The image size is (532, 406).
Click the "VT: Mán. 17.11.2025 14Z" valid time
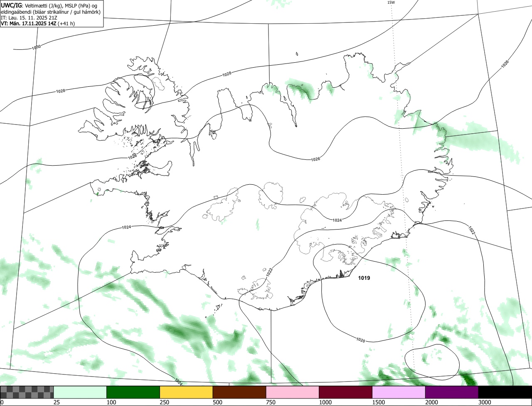(x=29, y=24)
